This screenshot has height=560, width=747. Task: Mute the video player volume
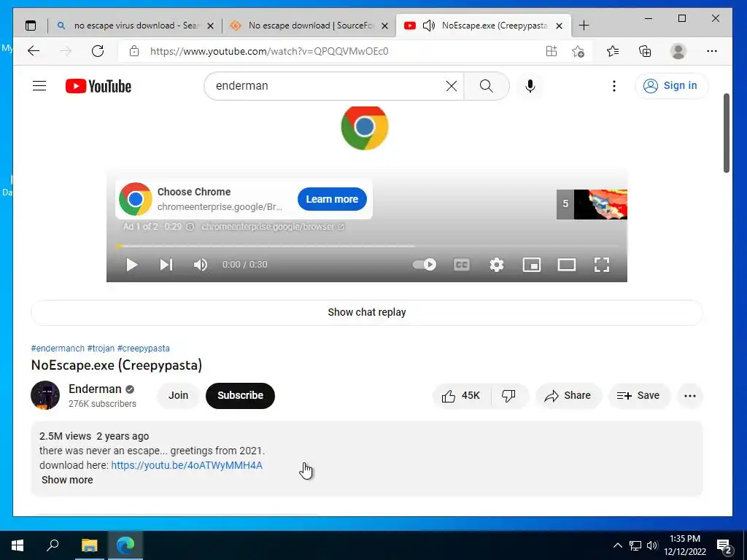click(201, 265)
